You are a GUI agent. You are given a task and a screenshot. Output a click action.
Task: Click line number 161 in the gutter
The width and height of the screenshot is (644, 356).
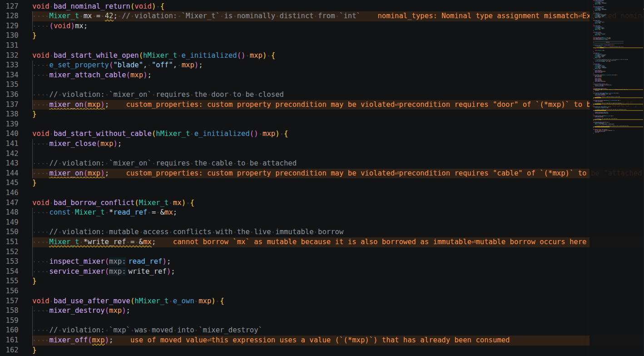(x=12, y=340)
